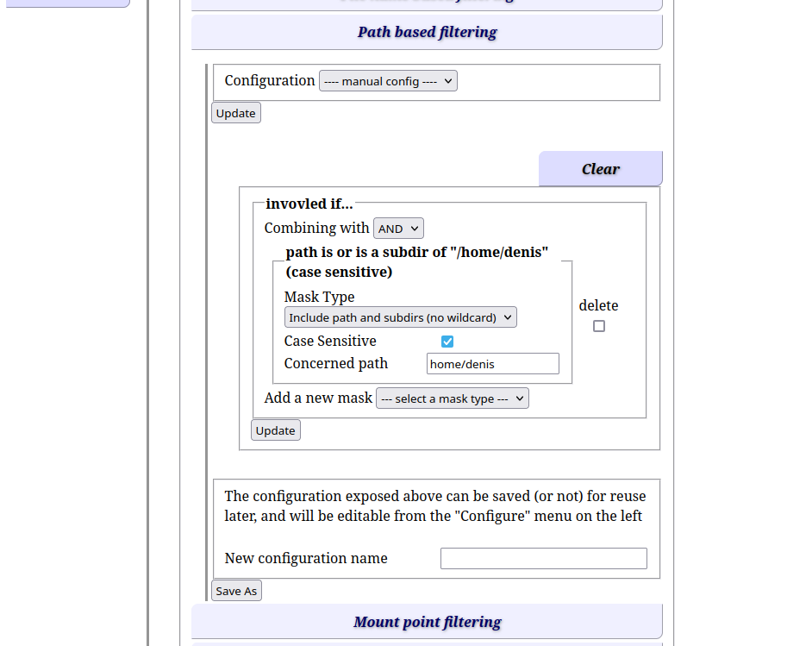This screenshot has height=646, width=812.
Task: Click the 'path is or is a subdir of' legend
Action: 417,261
